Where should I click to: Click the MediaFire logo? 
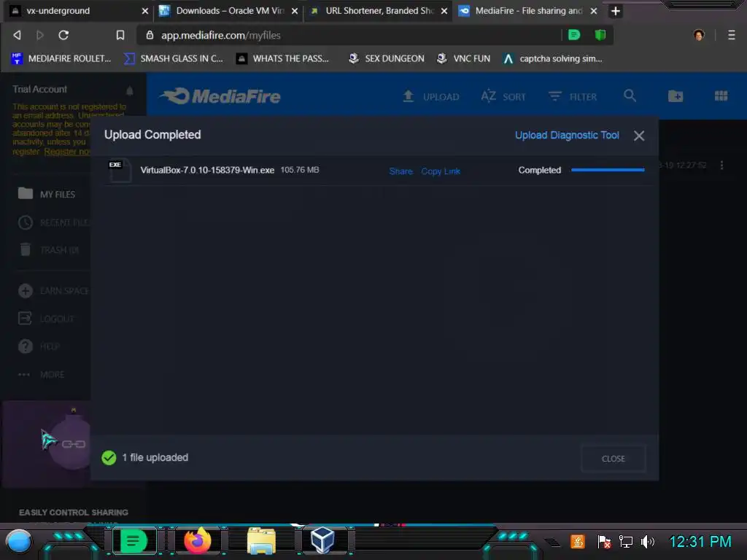click(x=220, y=96)
